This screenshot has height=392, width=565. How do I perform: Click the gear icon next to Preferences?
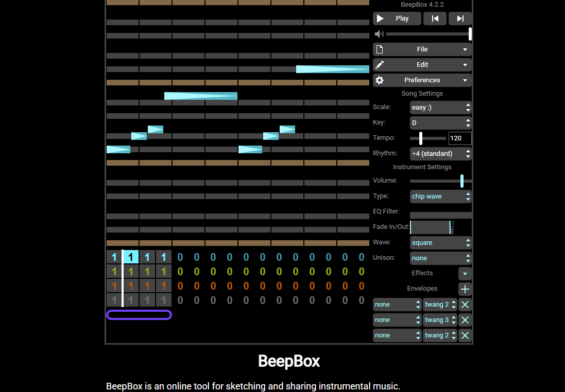coord(380,80)
